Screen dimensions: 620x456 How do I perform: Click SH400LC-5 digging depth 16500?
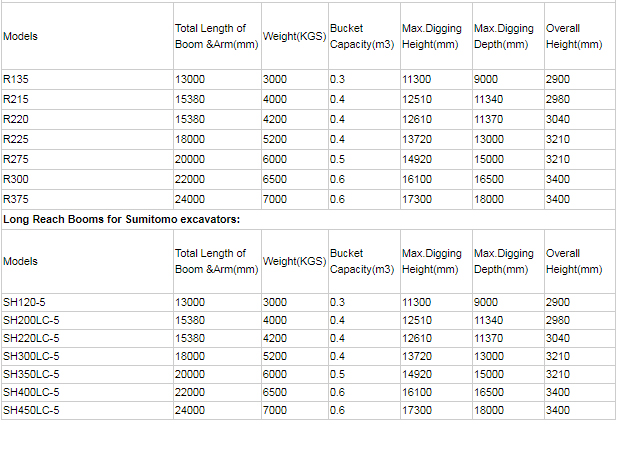pyautogui.click(x=489, y=392)
